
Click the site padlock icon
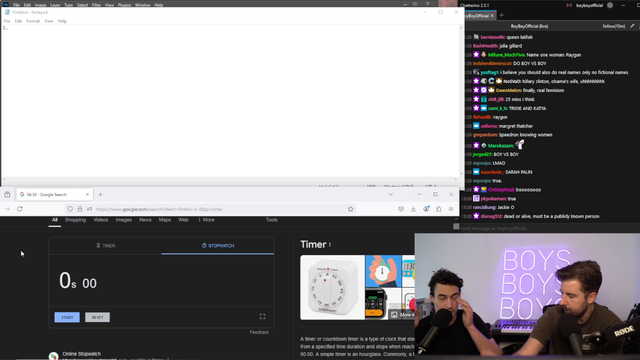pos(80,209)
